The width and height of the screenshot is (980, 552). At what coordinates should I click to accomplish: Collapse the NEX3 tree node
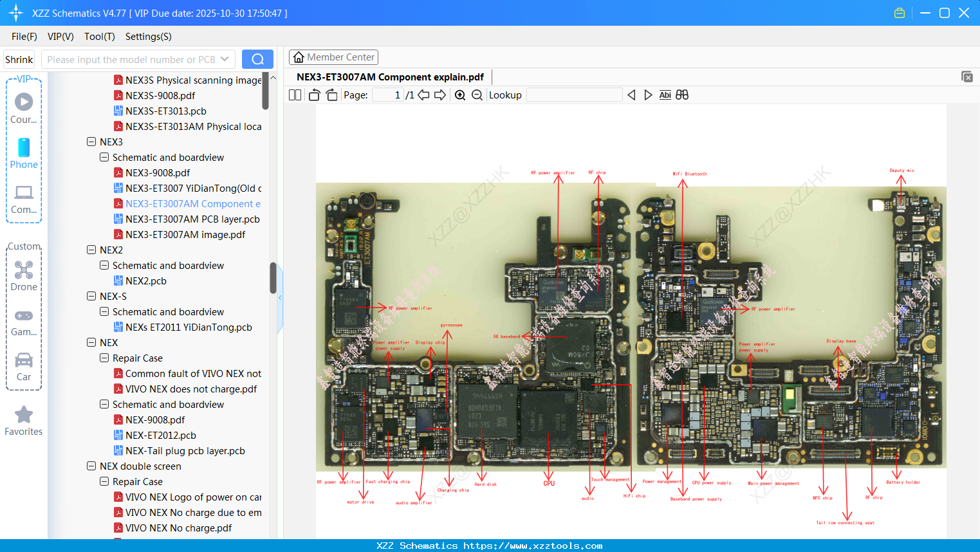(91, 142)
